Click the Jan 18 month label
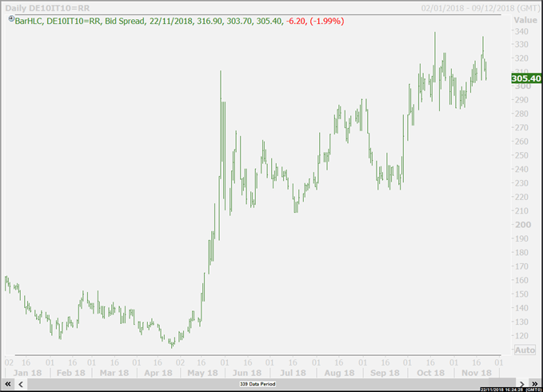Screen dimensions: 543x392 point(27,373)
